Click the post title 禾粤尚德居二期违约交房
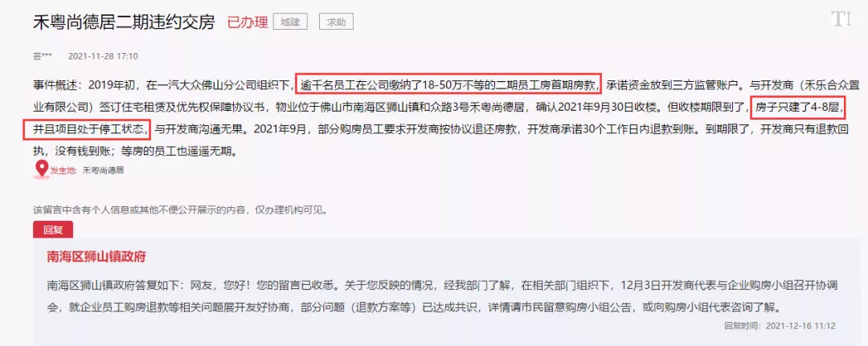The height and width of the screenshot is (346, 868). (x=125, y=22)
